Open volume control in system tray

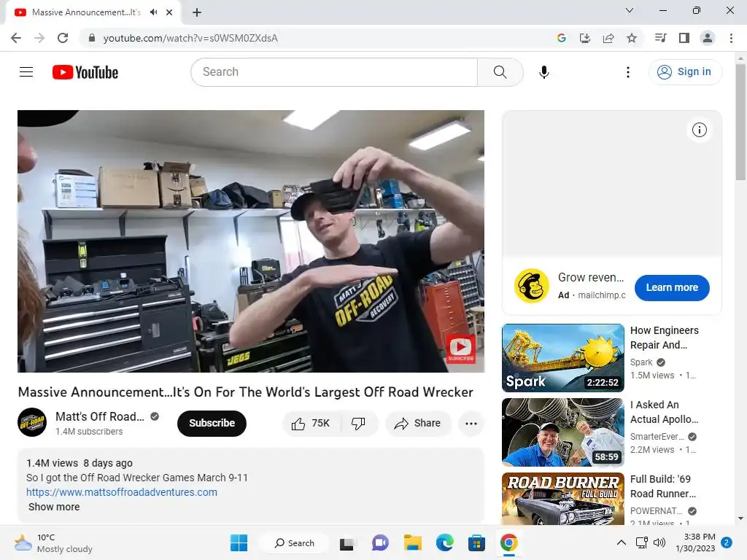[659, 542]
